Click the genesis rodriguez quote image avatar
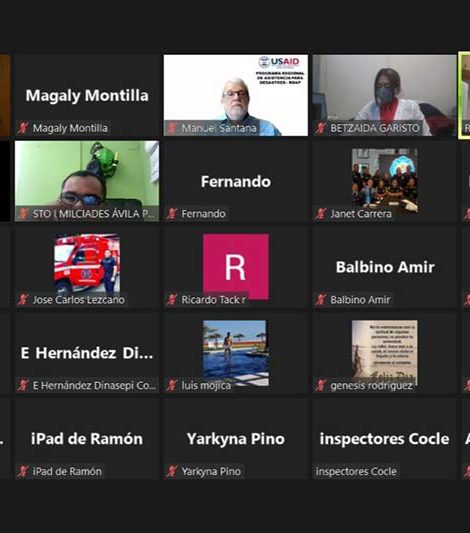The width and height of the screenshot is (470, 533). [x=385, y=352]
